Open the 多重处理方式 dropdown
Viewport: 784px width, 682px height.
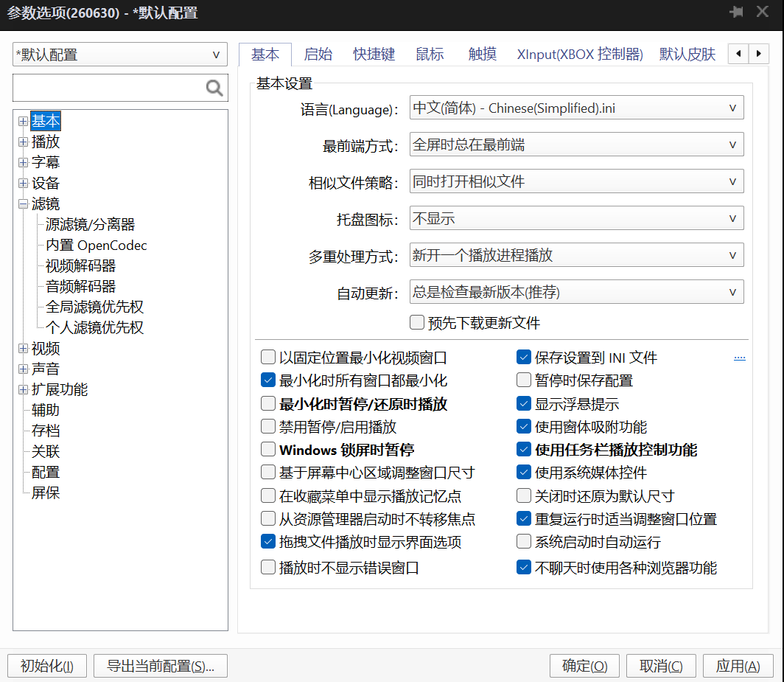(x=576, y=255)
